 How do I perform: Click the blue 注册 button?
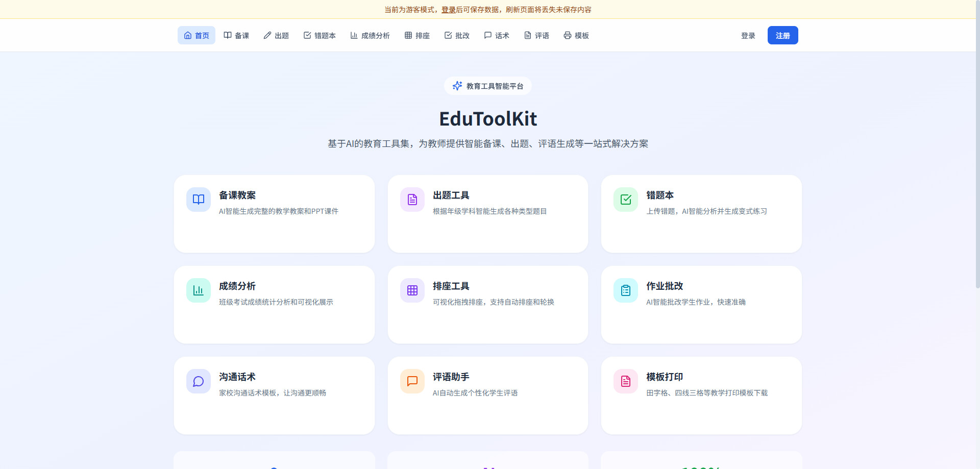tap(783, 35)
